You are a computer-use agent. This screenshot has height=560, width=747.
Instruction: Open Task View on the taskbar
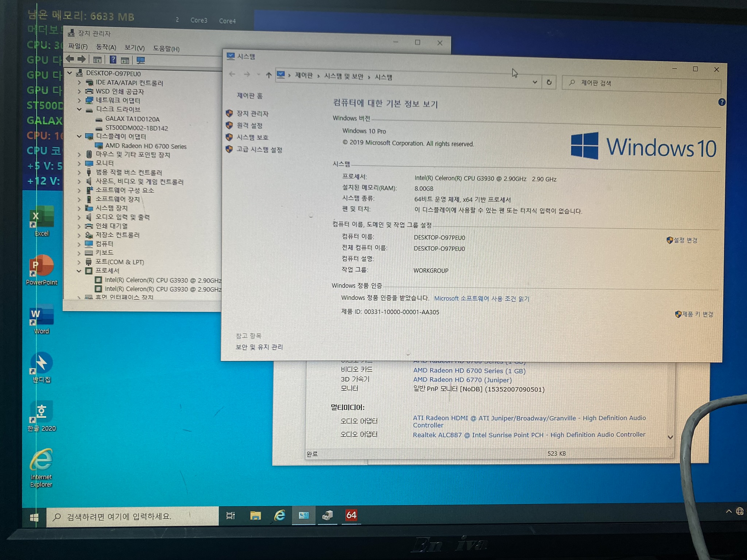coord(231,516)
